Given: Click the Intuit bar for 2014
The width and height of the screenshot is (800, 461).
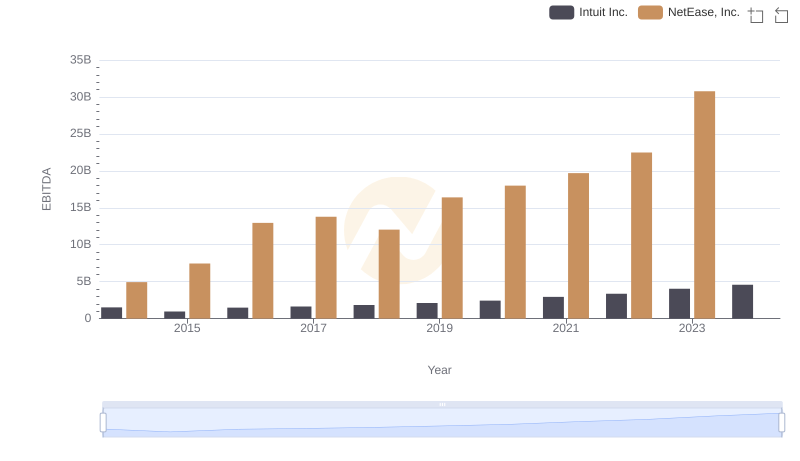Looking at the screenshot, I should coord(112,313).
